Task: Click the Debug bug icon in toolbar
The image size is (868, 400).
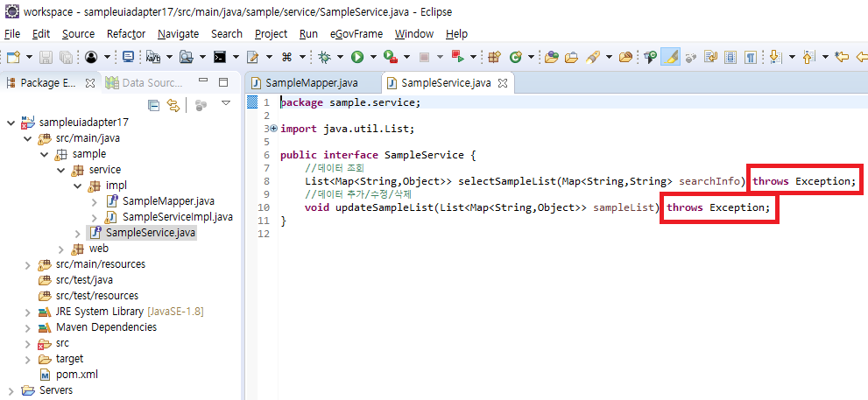Action: pyautogui.click(x=325, y=57)
